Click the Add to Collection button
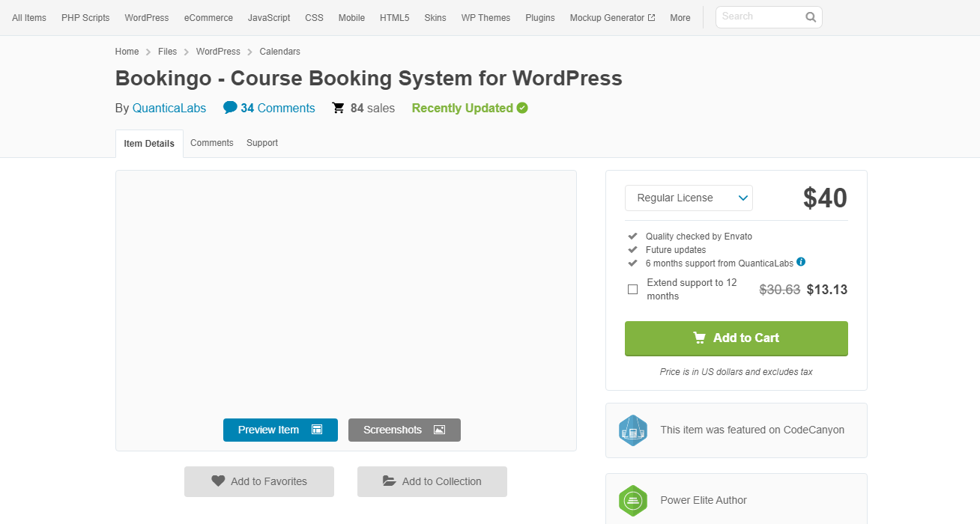The image size is (980, 524). click(432, 481)
